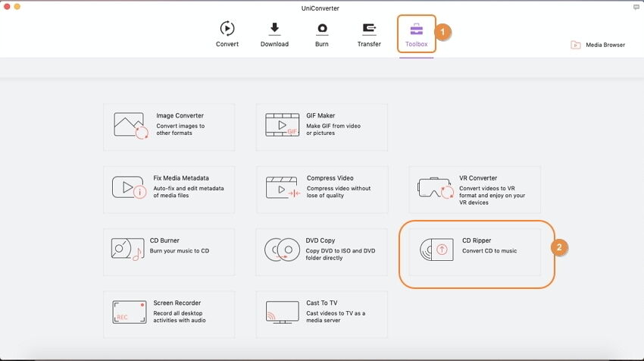644x361 pixels.
Task: Select the Toolbox tab
Action: point(416,35)
